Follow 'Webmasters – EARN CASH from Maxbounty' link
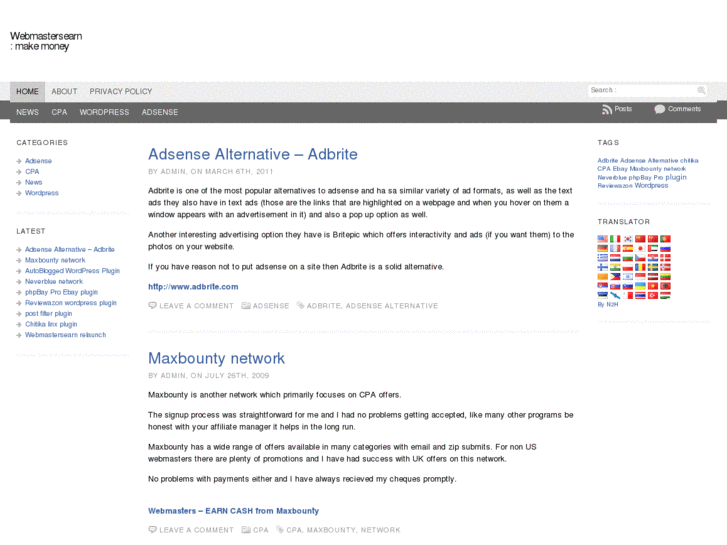Screen dimensions: 727x545 point(233,511)
